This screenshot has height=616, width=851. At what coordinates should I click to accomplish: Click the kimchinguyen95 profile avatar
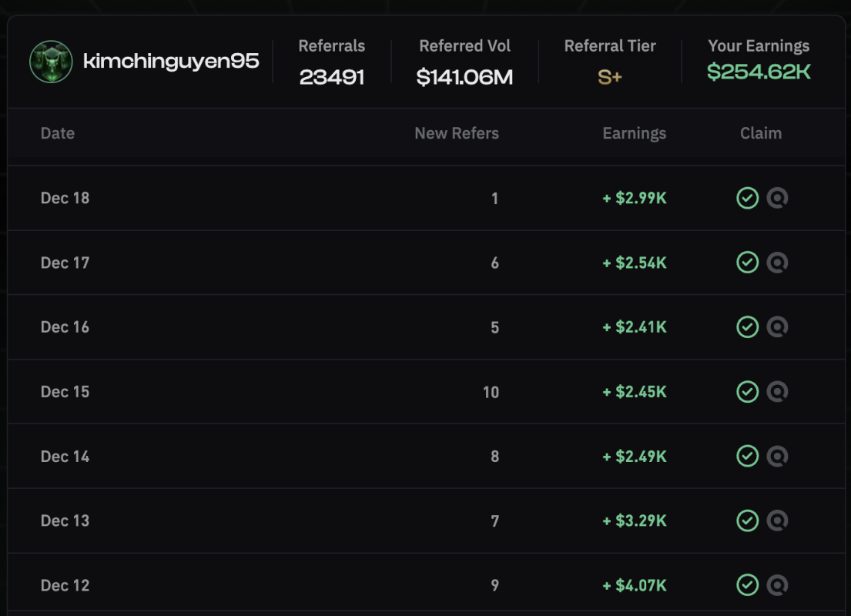pyautogui.click(x=51, y=62)
